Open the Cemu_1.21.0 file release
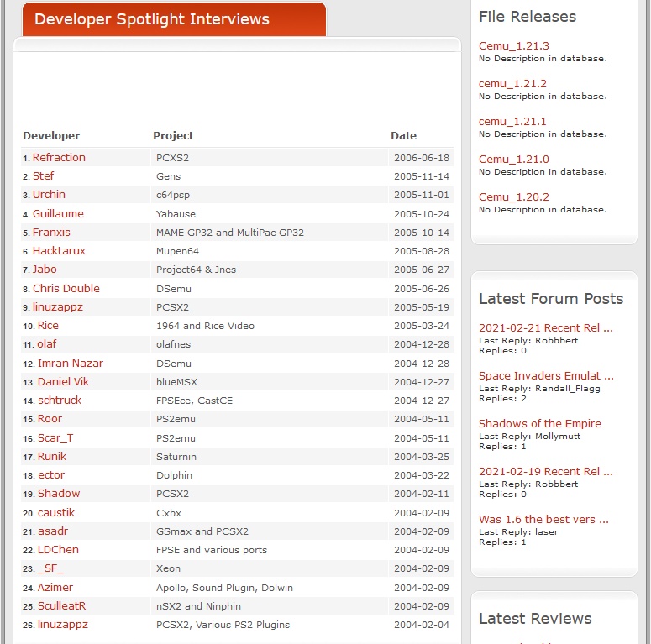This screenshot has width=651, height=644. click(x=513, y=159)
